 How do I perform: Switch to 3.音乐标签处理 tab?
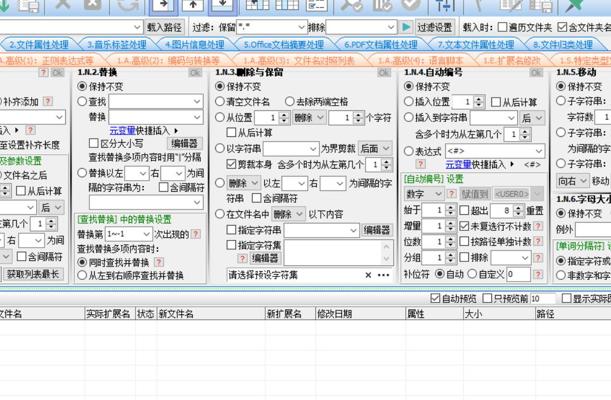[117, 44]
